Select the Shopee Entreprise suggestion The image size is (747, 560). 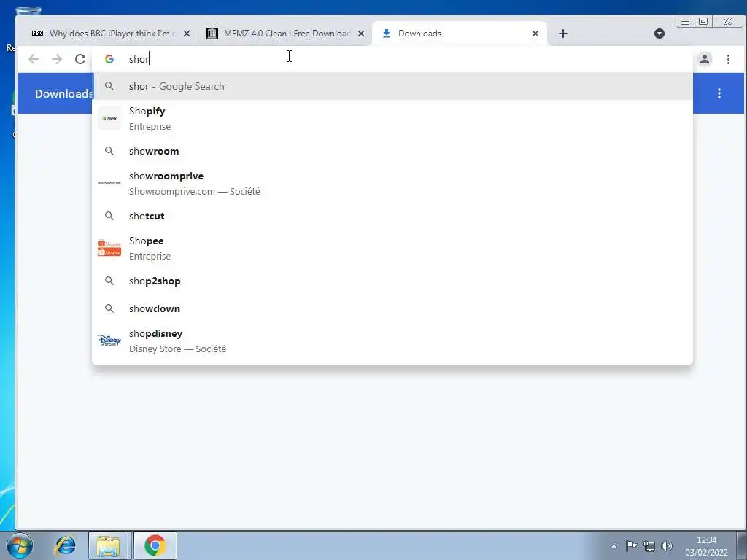coord(392,248)
